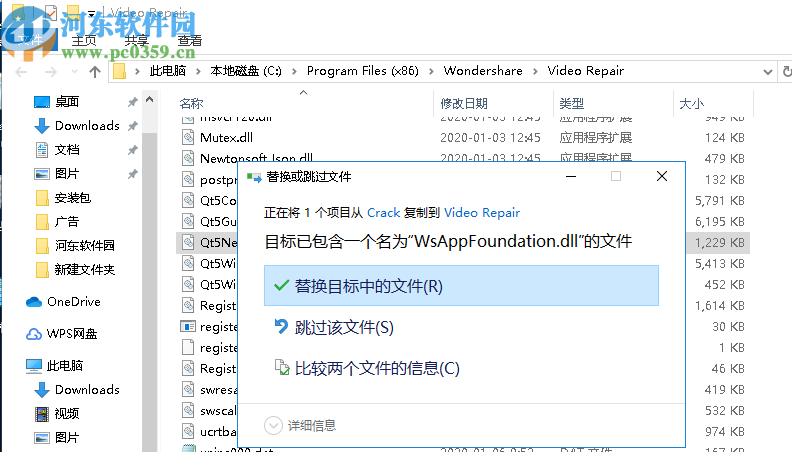Select WPS网盘 in navigation pane

click(x=72, y=334)
